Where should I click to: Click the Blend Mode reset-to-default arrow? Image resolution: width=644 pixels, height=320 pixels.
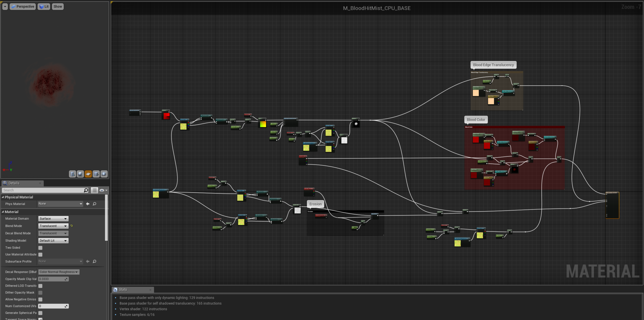pyautogui.click(x=72, y=226)
